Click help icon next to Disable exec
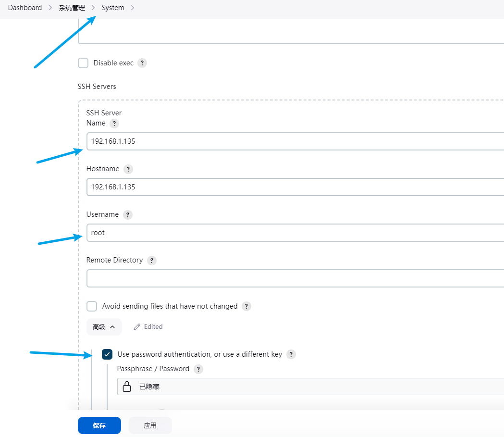 tap(142, 63)
